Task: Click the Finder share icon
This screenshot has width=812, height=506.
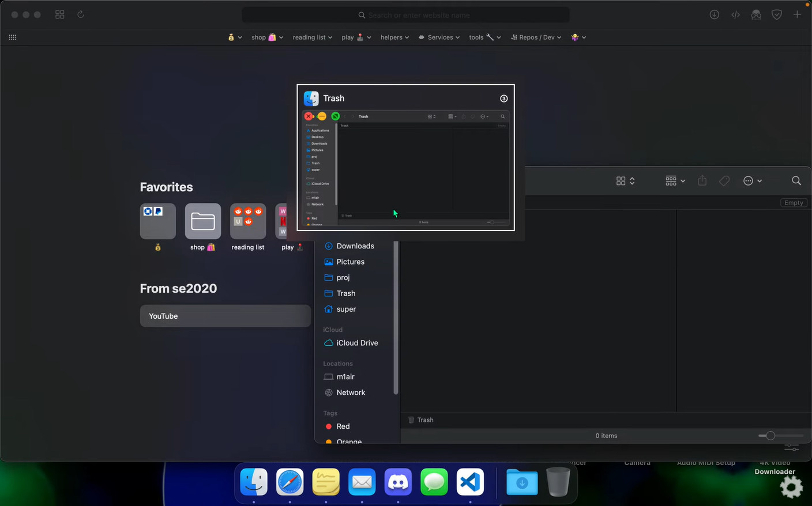Action: point(702,180)
